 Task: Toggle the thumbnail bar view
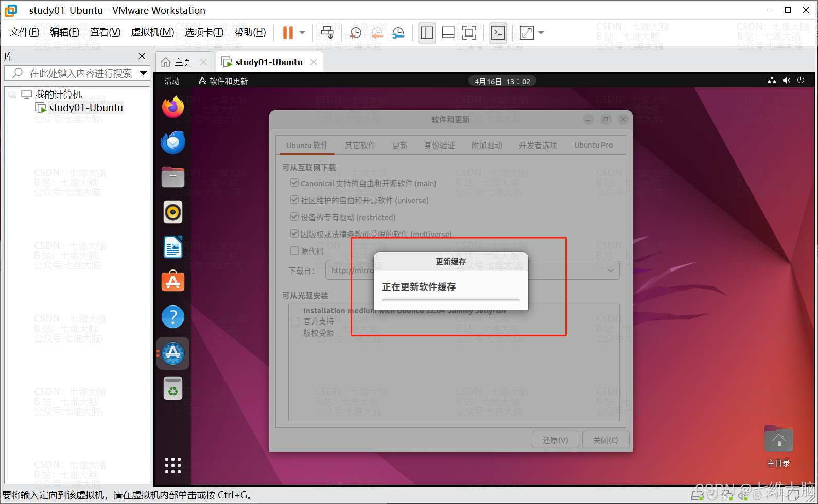click(x=448, y=33)
